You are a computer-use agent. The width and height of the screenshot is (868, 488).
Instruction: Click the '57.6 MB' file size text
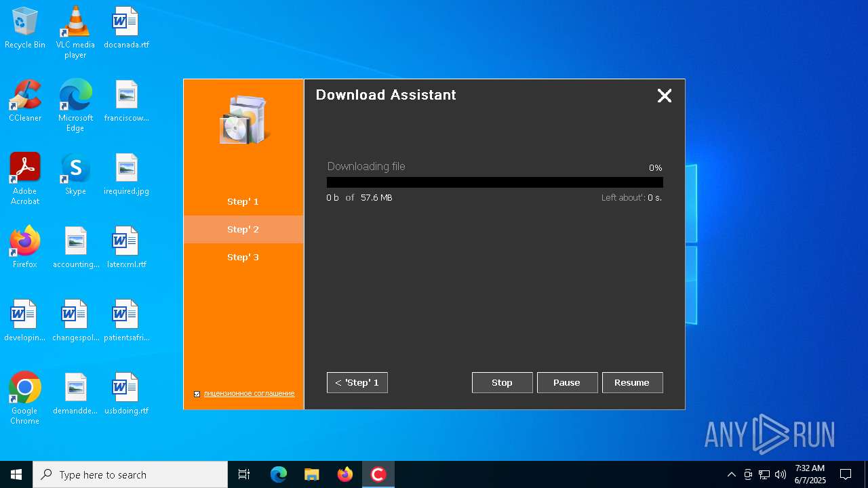[376, 198]
